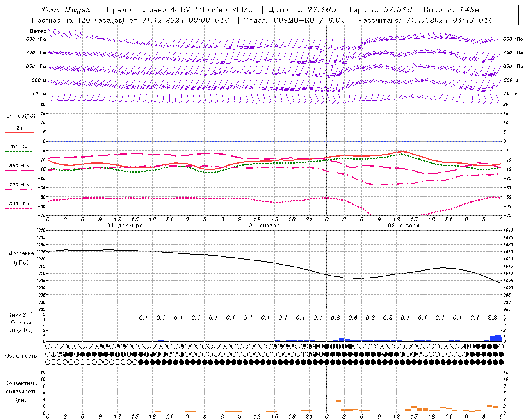Click the Давление pressure panel label

click(x=21, y=253)
